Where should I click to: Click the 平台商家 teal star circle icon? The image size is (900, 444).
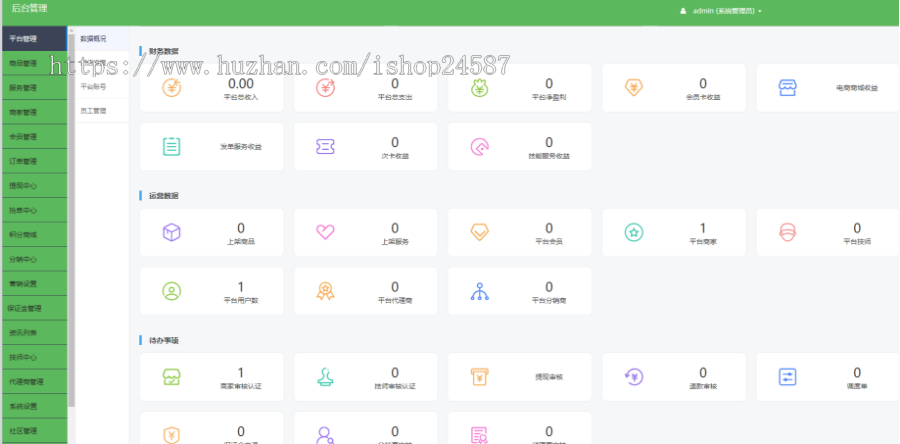tap(634, 232)
